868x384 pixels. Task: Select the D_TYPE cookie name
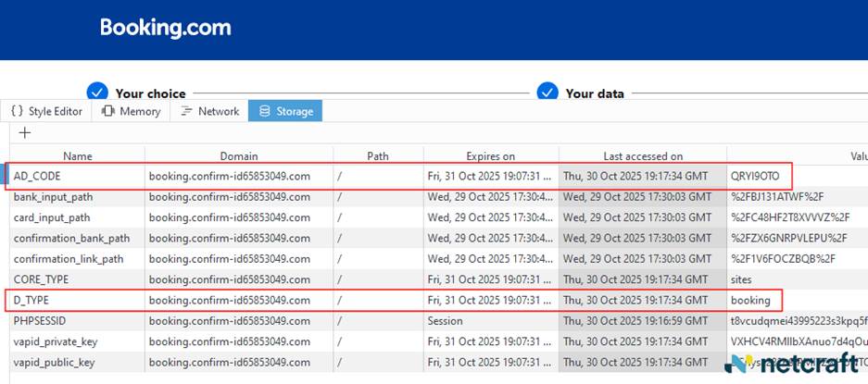[31, 301]
